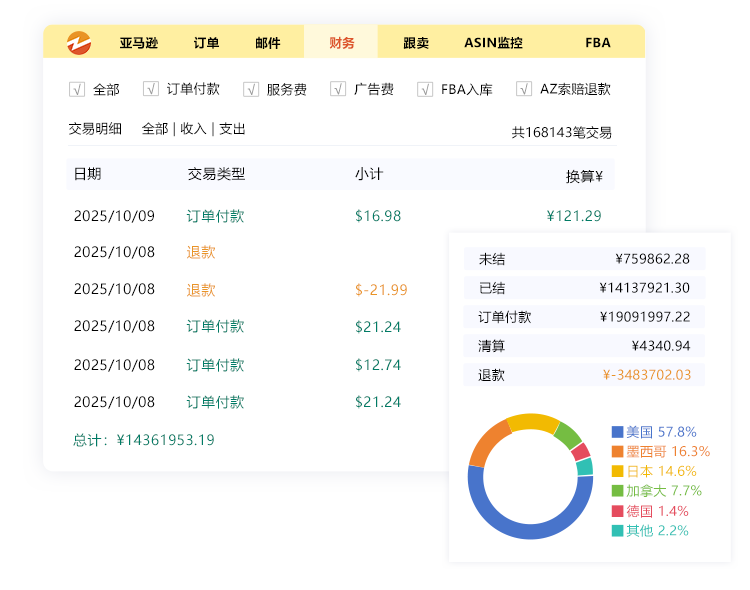This screenshot has width=750, height=590.
Task: Uncheck the 订单付款 checkbox
Action: [x=151, y=89]
